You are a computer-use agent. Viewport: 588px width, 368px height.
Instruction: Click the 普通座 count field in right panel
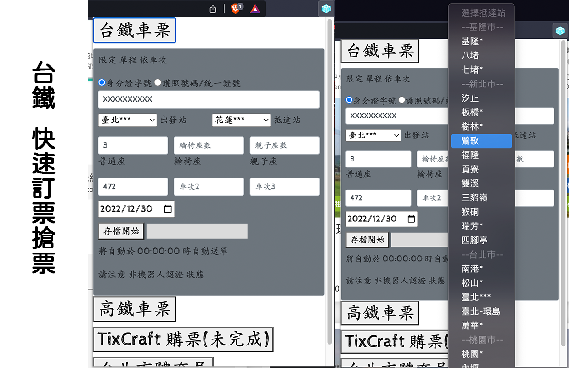(x=379, y=159)
